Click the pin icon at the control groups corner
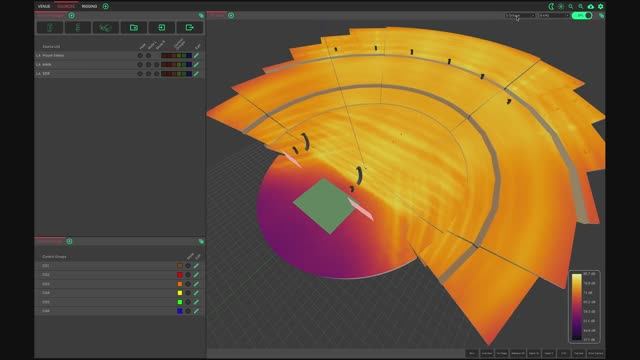640x360 pixels. point(201,241)
